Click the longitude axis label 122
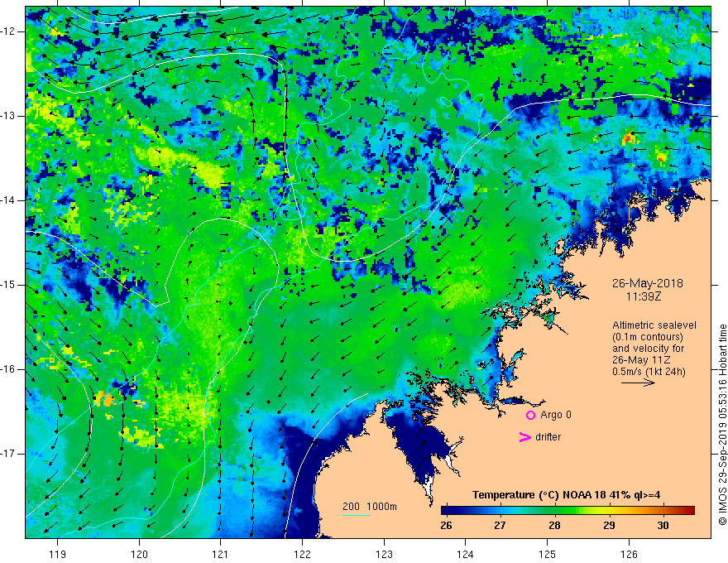This screenshot has width=728, height=563. (302, 554)
